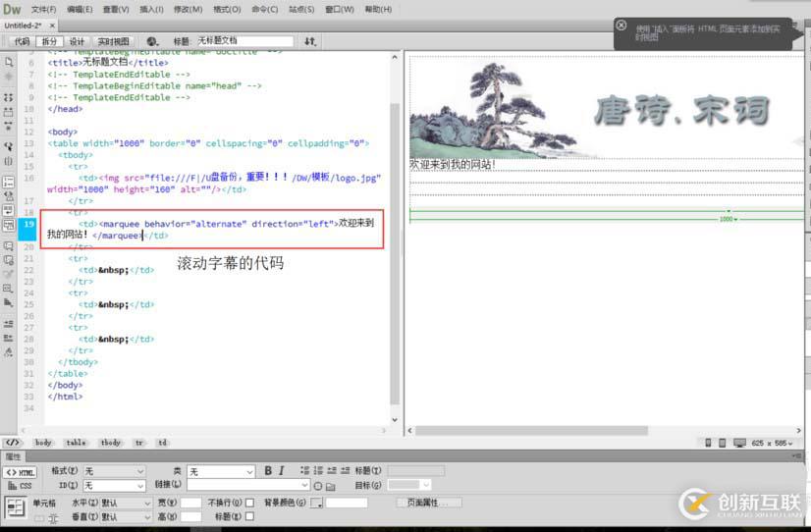
Task: Open the 修改(M) menu
Action: pyautogui.click(x=188, y=9)
